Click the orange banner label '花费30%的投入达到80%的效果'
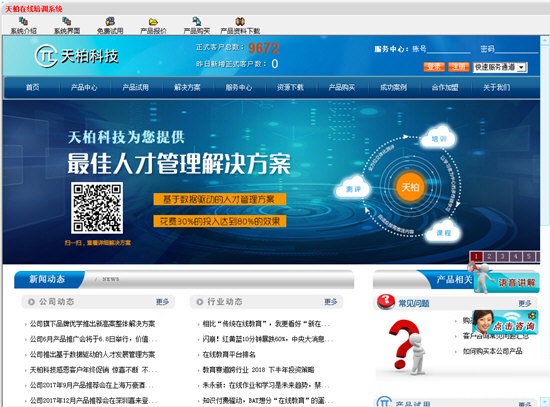The height and width of the screenshot is (407, 550). [x=220, y=221]
